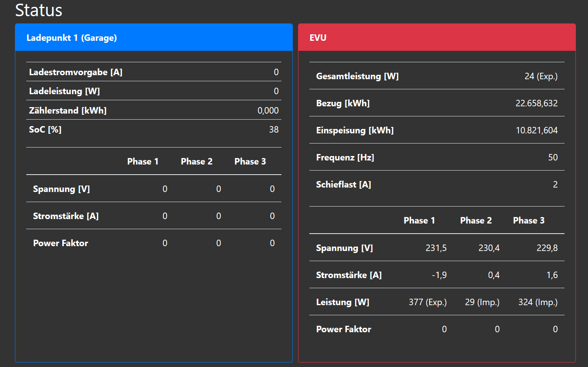
Task: Click the Einspeisung value 10.821,604
Action: tap(537, 130)
